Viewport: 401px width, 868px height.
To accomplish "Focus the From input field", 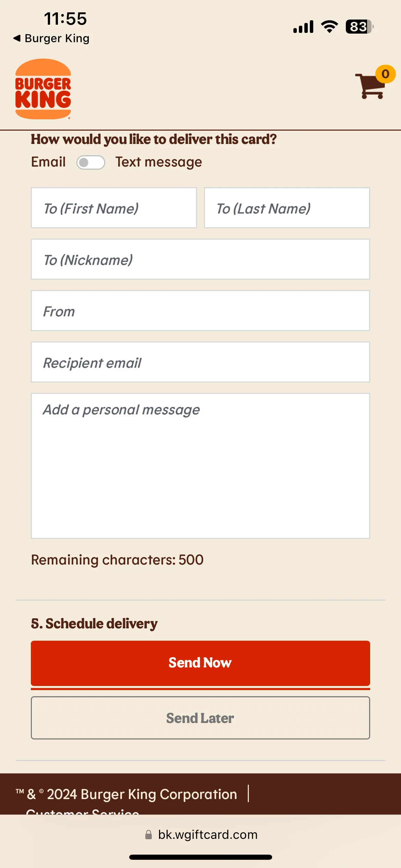I will point(200,311).
